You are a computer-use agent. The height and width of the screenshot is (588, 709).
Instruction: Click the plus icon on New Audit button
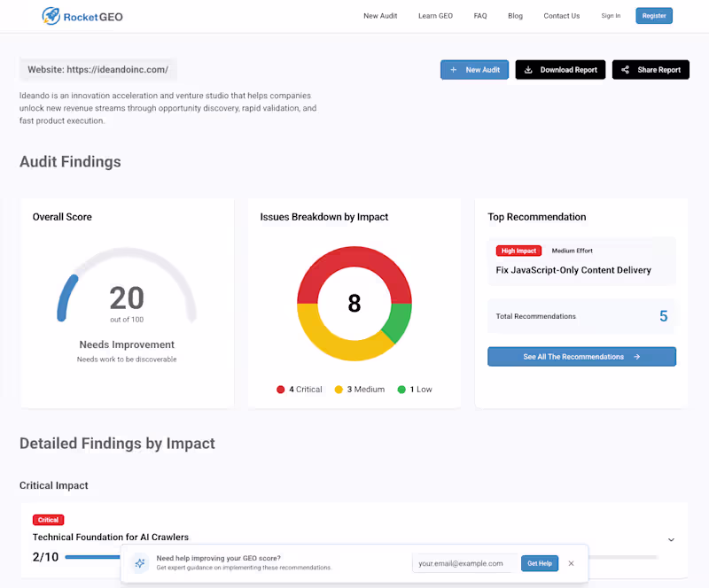[x=454, y=70]
